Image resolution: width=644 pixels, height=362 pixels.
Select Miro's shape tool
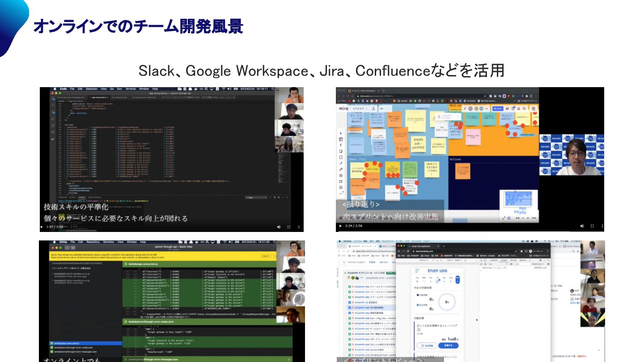point(341,157)
